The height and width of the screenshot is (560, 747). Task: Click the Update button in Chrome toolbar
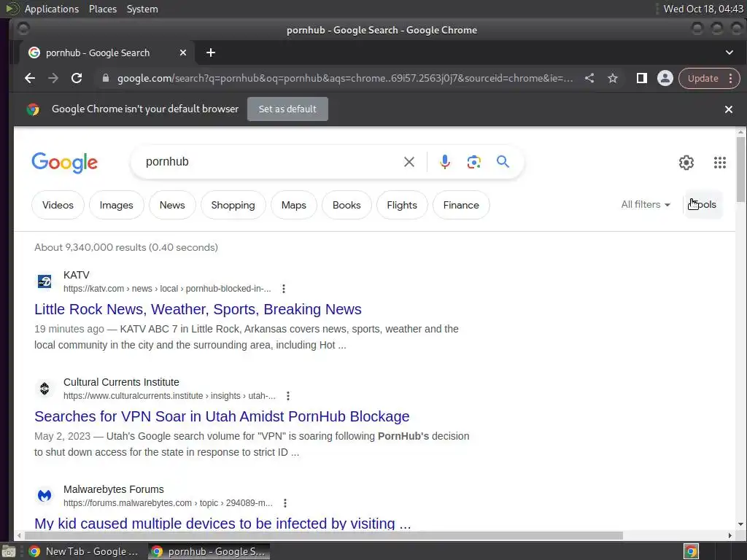pyautogui.click(x=703, y=79)
